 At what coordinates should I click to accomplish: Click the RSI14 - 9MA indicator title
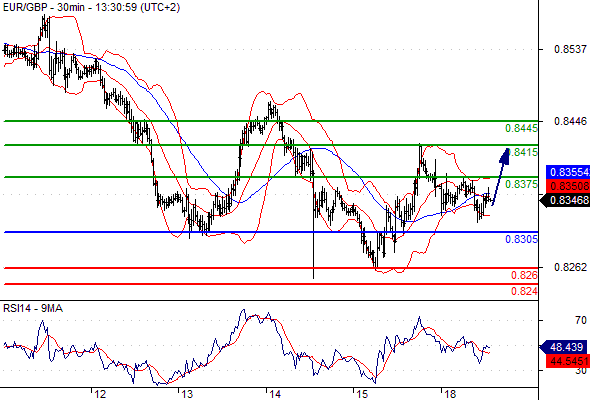coord(33,309)
